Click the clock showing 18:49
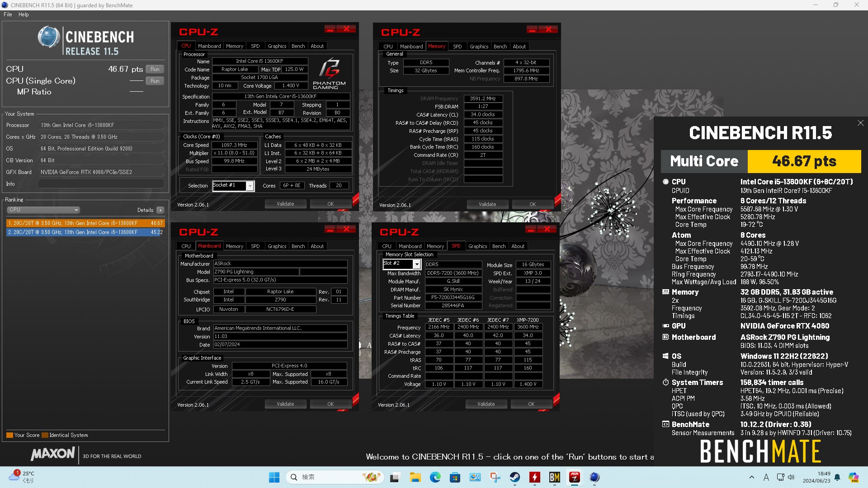The image size is (868, 488). pyautogui.click(x=816, y=477)
